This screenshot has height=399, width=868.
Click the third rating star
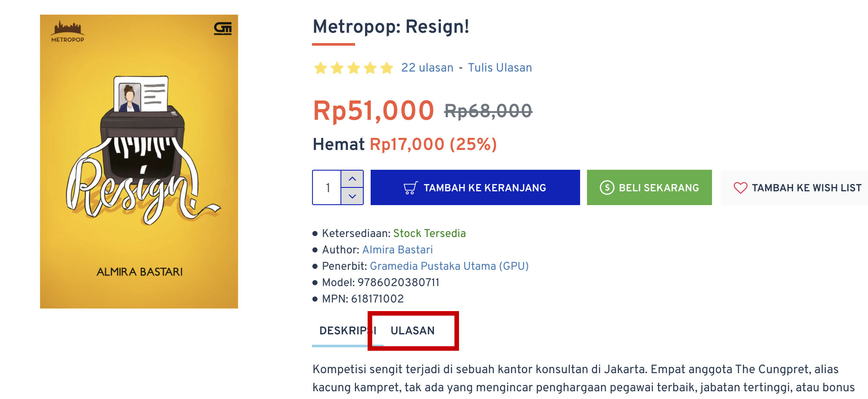353,68
